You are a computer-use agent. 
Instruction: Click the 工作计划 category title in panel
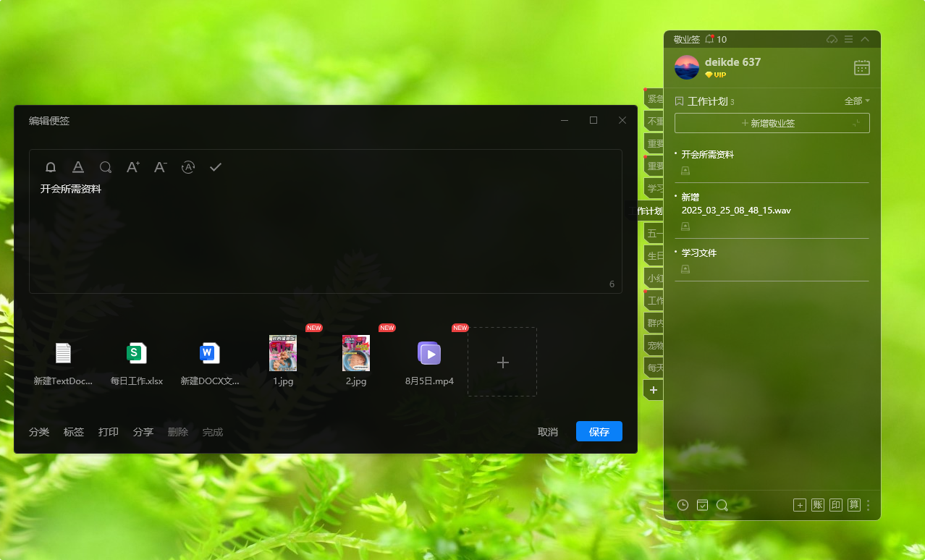[707, 101]
